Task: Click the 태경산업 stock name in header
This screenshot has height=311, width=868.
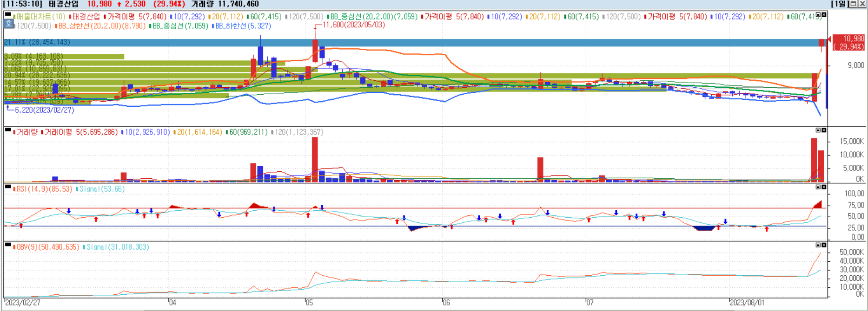Action: 63,4
